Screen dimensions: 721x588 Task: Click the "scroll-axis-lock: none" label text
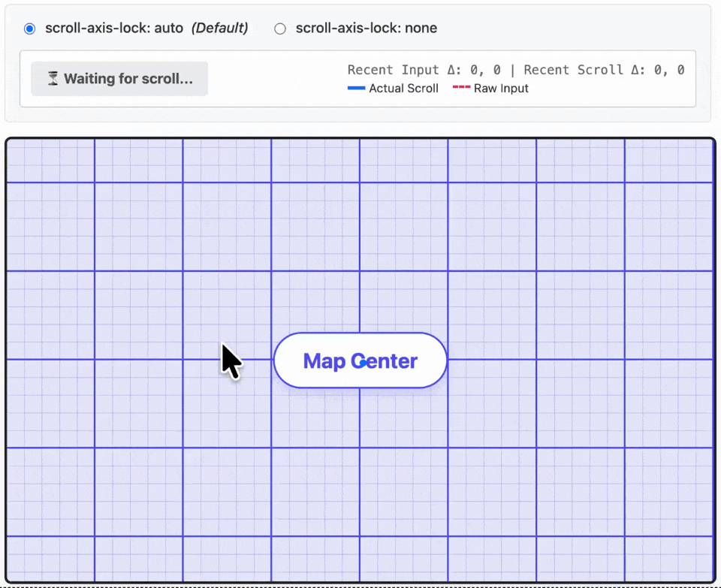point(366,28)
